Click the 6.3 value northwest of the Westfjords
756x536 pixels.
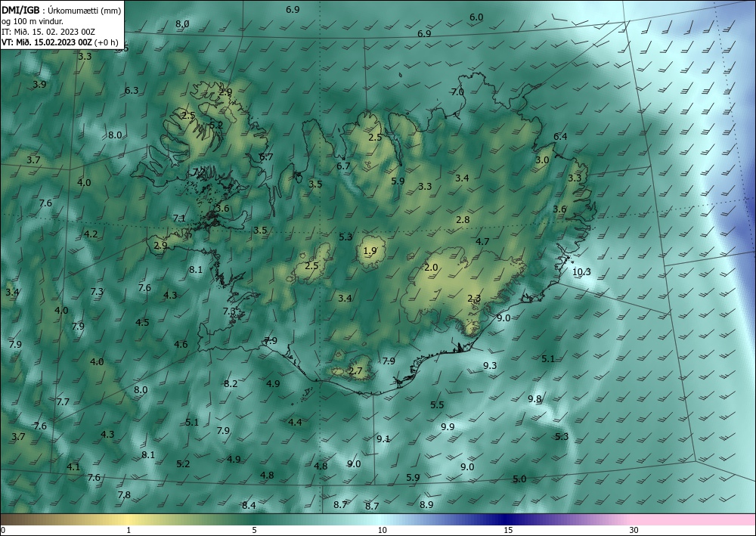click(132, 91)
